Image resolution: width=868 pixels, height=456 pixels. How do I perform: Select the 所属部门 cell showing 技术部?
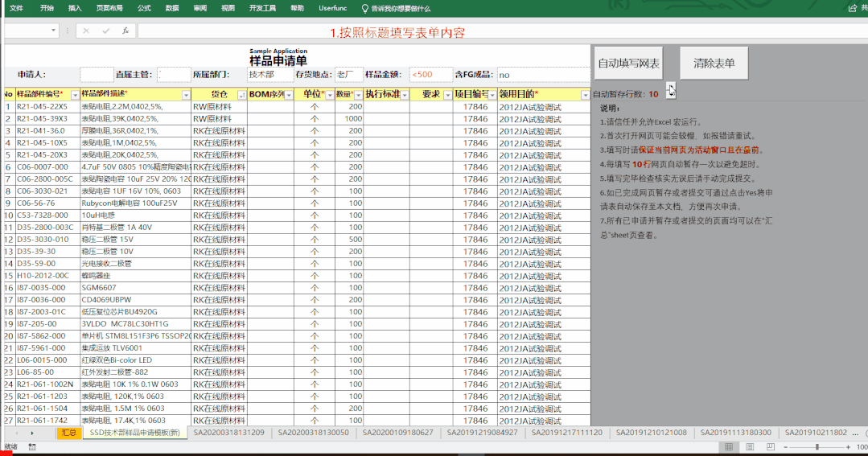point(270,74)
